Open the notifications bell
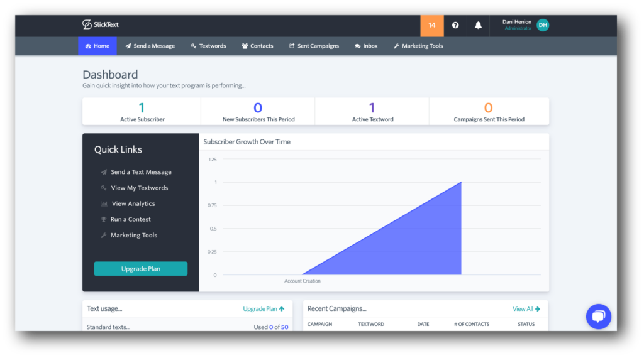Viewport: 644px width, 358px height. (478, 26)
